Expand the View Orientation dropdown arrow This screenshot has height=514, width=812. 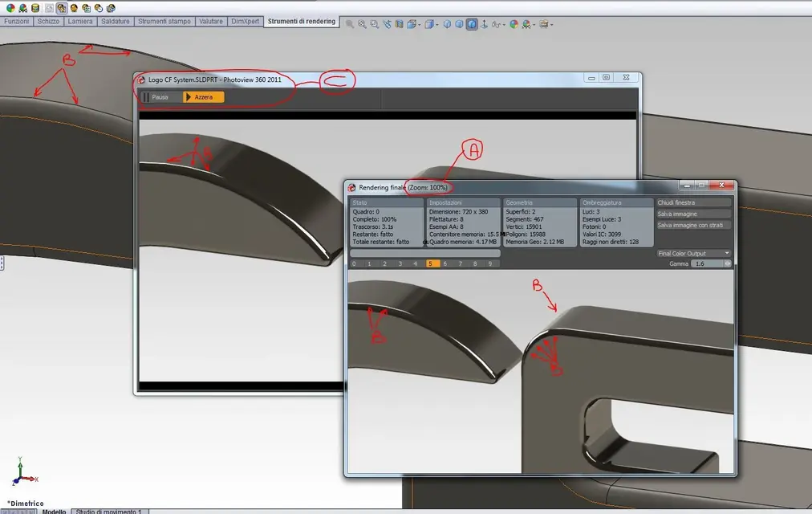(x=419, y=25)
